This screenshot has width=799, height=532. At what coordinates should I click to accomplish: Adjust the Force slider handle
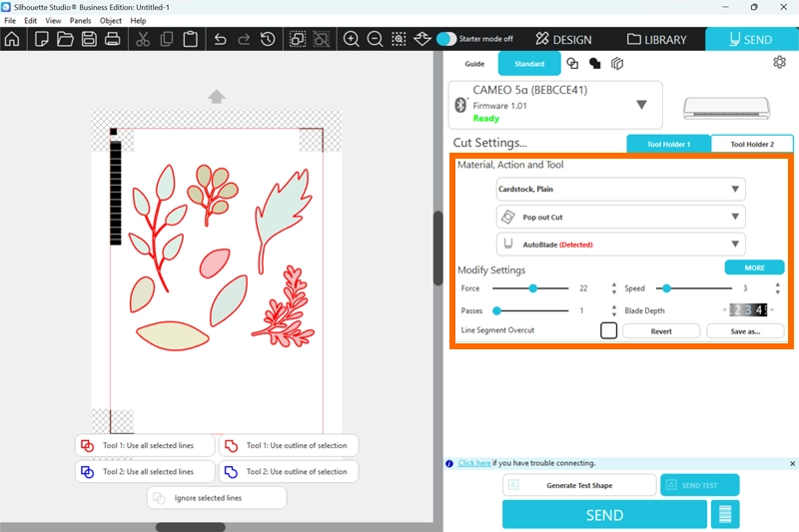click(x=533, y=288)
